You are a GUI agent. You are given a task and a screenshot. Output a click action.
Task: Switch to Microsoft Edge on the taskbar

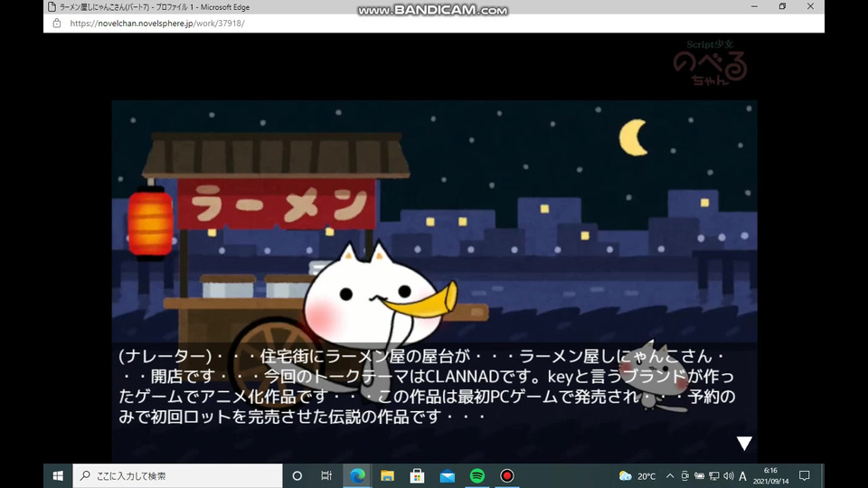[x=358, y=476]
